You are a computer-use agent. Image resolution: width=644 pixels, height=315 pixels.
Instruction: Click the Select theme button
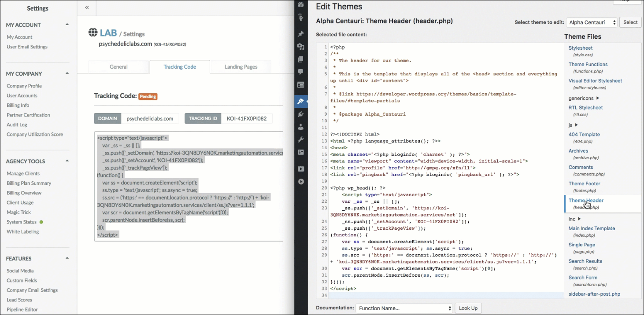[x=630, y=22]
